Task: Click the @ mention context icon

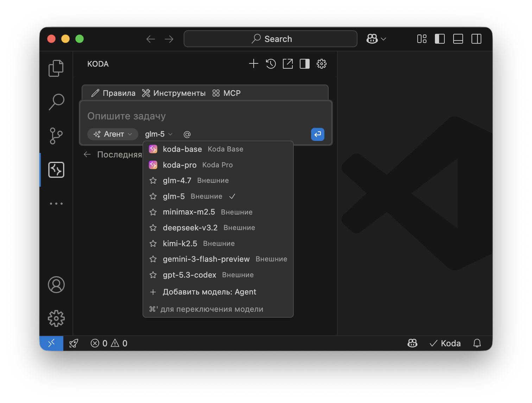Action: (x=187, y=134)
